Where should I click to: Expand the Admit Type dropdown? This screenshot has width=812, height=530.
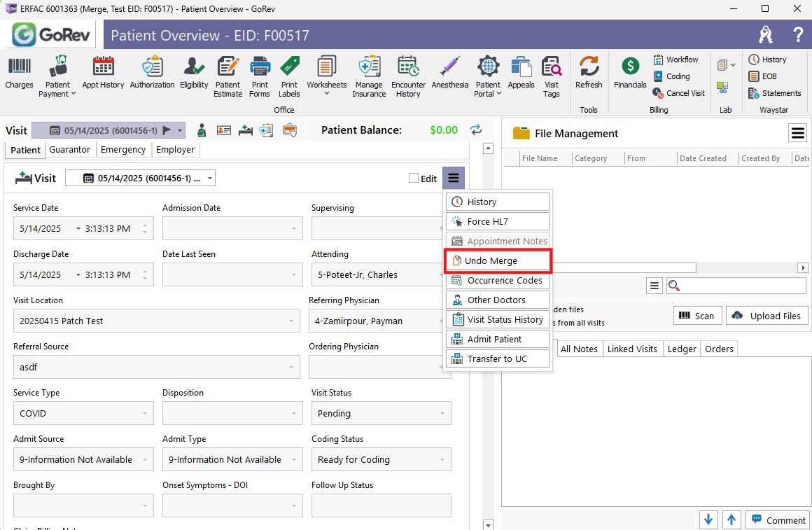(x=293, y=459)
